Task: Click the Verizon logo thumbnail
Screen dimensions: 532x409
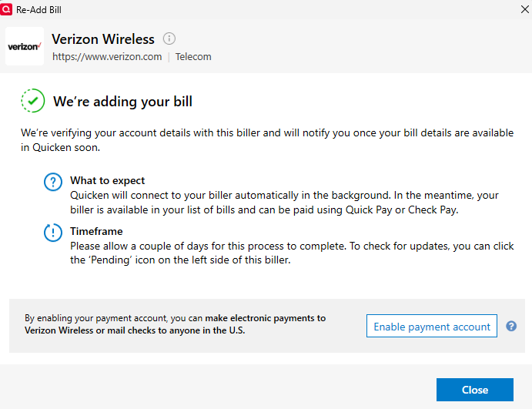Action: pyautogui.click(x=25, y=47)
